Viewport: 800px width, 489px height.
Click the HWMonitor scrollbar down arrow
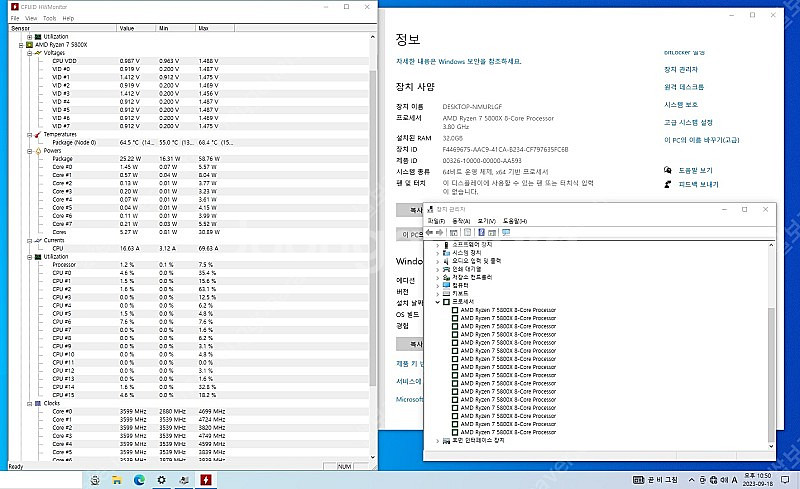[x=372, y=457]
